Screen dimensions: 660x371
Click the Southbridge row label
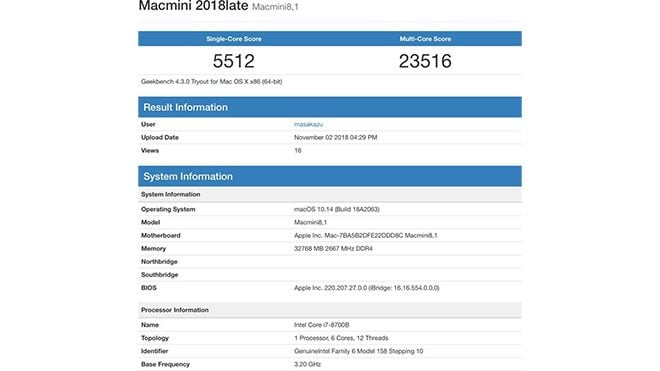click(x=160, y=275)
